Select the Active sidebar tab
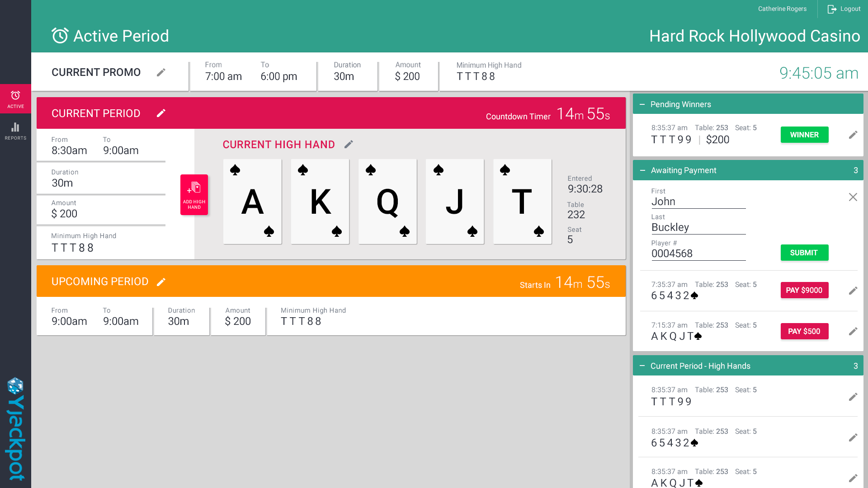Image resolution: width=868 pixels, height=488 pixels. tap(15, 99)
